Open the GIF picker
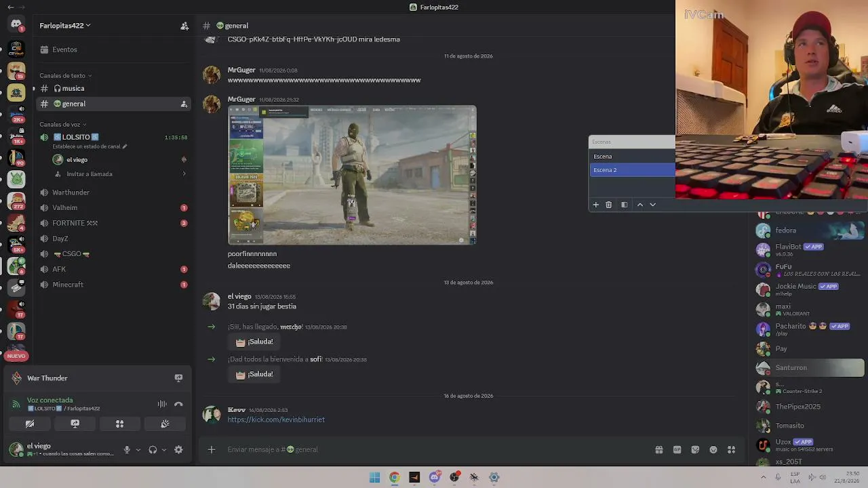868x488 pixels. click(677, 449)
